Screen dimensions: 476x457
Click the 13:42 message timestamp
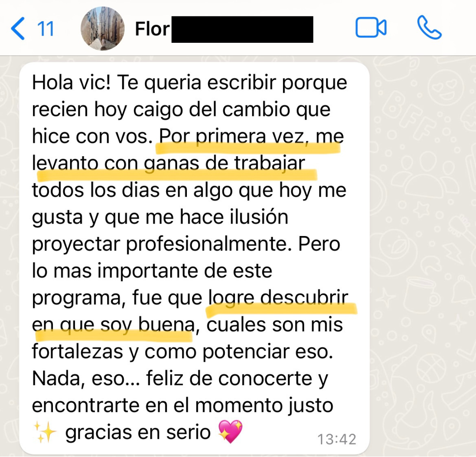337,439
